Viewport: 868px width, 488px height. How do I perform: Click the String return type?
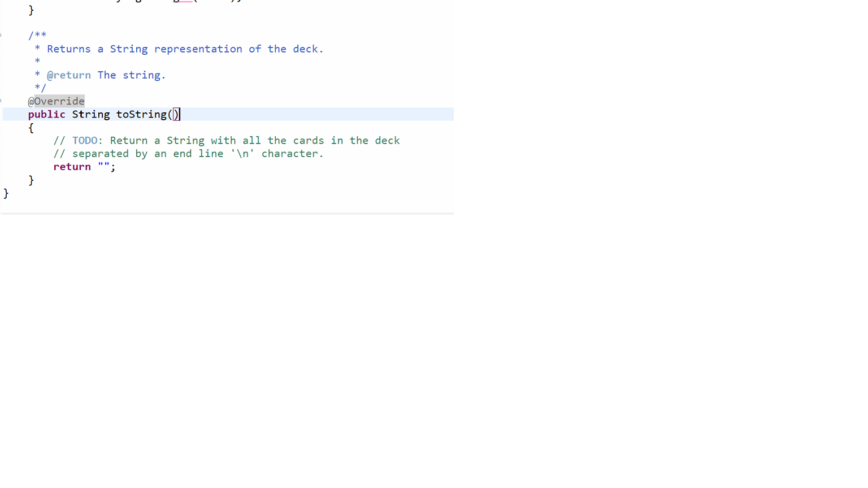click(91, 115)
